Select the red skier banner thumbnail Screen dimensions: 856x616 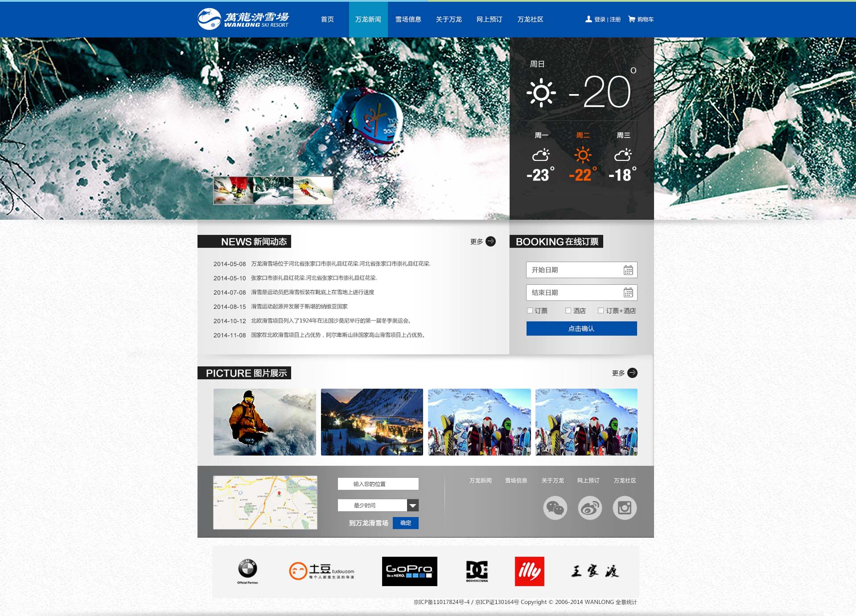[233, 190]
